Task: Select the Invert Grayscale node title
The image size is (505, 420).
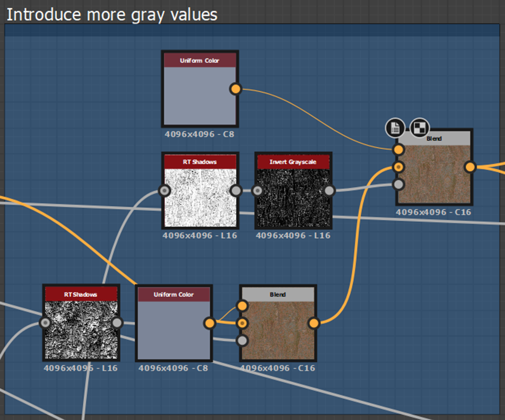Action: [x=293, y=162]
